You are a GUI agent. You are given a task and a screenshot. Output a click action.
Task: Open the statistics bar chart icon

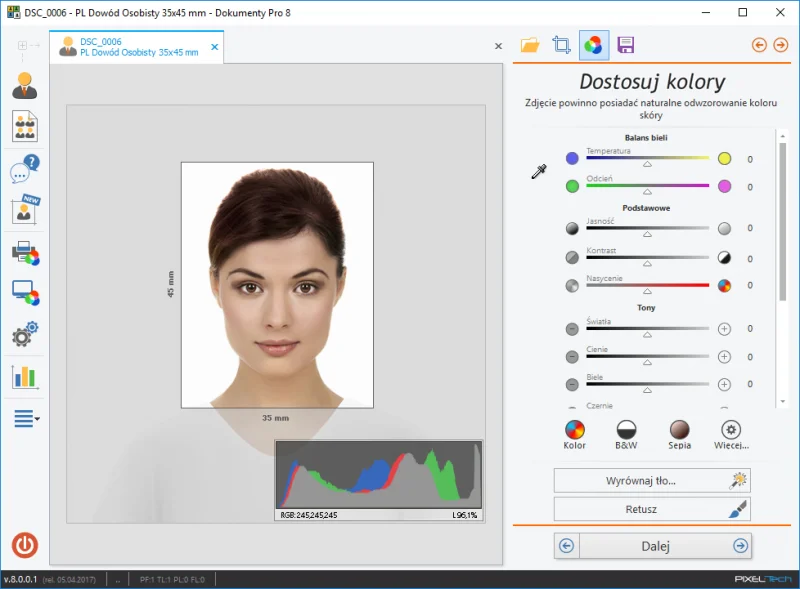coord(25,376)
